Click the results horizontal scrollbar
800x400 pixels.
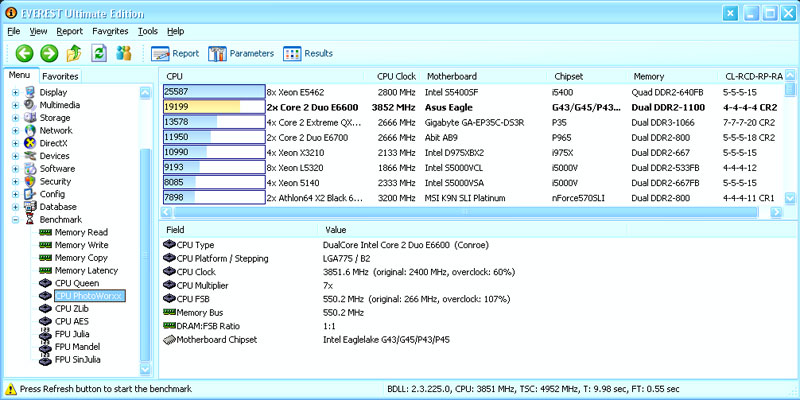pos(464,212)
